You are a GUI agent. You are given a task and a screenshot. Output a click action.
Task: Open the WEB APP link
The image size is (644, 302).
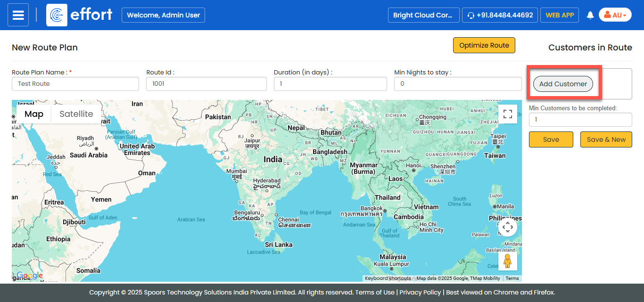coord(559,15)
